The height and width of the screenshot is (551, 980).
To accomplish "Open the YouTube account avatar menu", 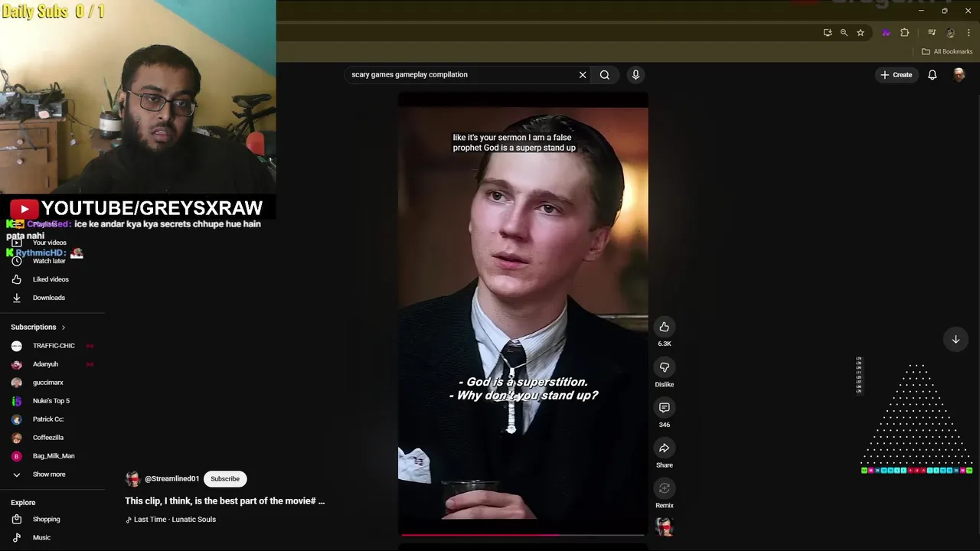I will coord(959,74).
